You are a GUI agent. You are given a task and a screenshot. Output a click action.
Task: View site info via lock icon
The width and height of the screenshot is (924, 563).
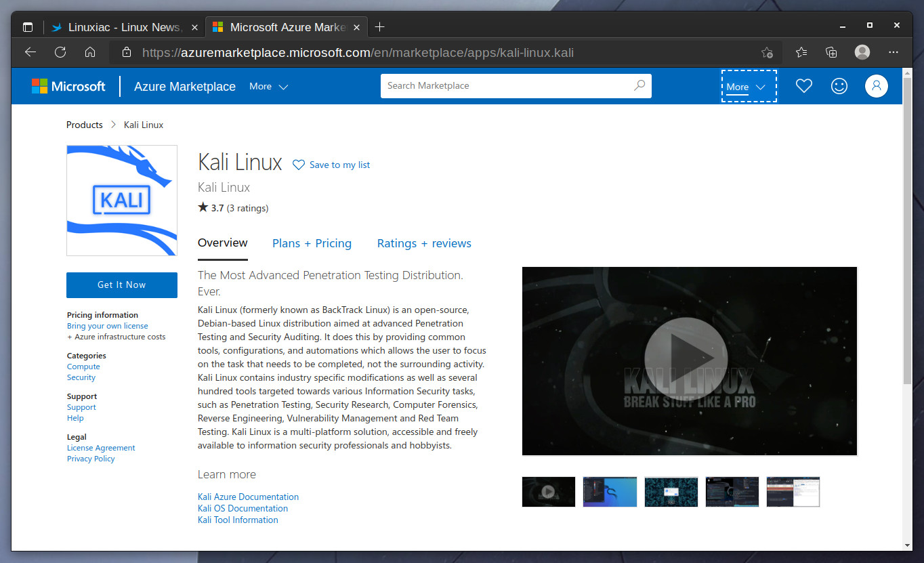[x=125, y=52]
